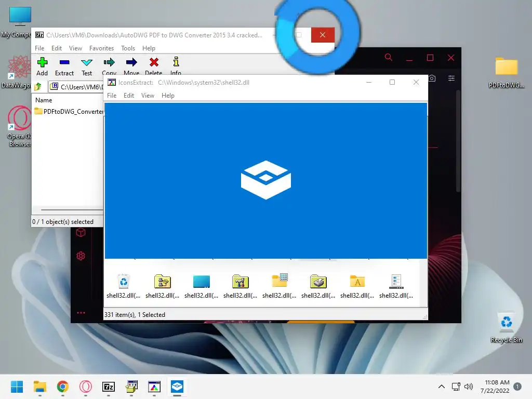This screenshot has width=532, height=399.
Task: Click the three dots in Opera GX sidebar
Action: pos(81,313)
